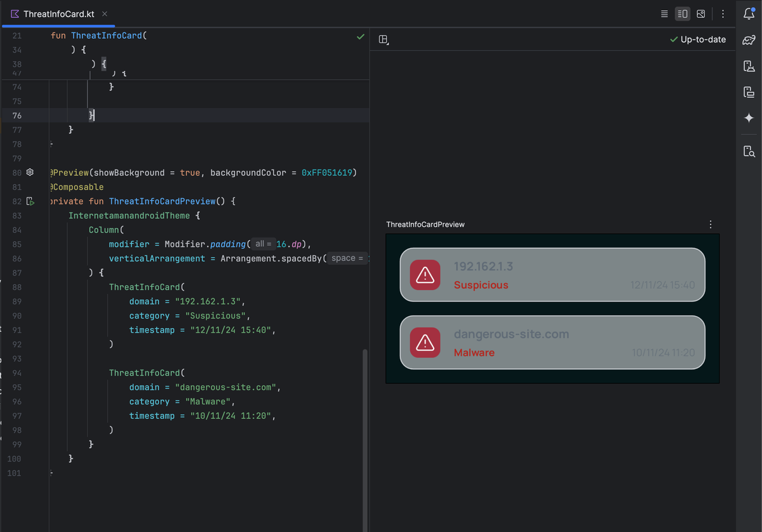Open the Gemini sparkle assistant
The height and width of the screenshot is (532, 762).
coord(749,118)
